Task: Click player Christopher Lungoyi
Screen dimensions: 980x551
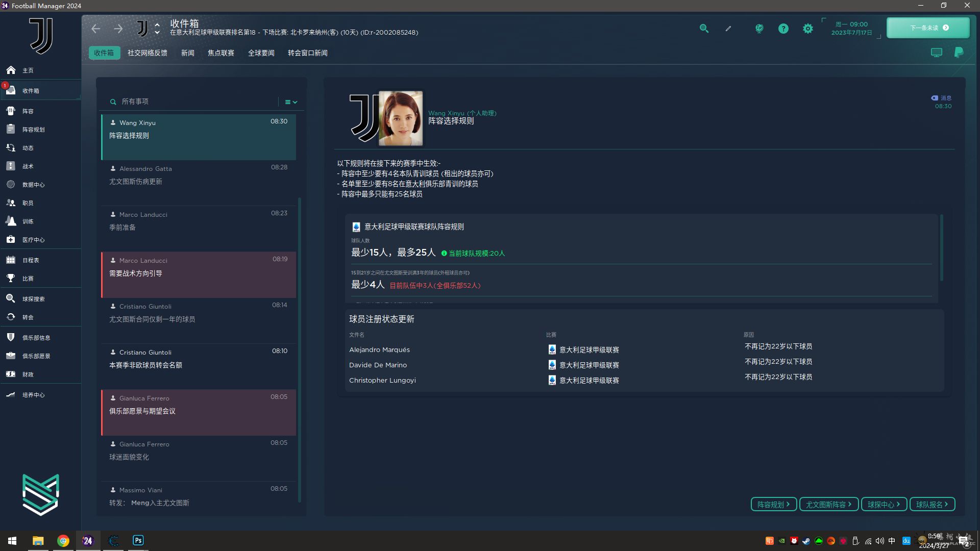Action: coord(382,381)
